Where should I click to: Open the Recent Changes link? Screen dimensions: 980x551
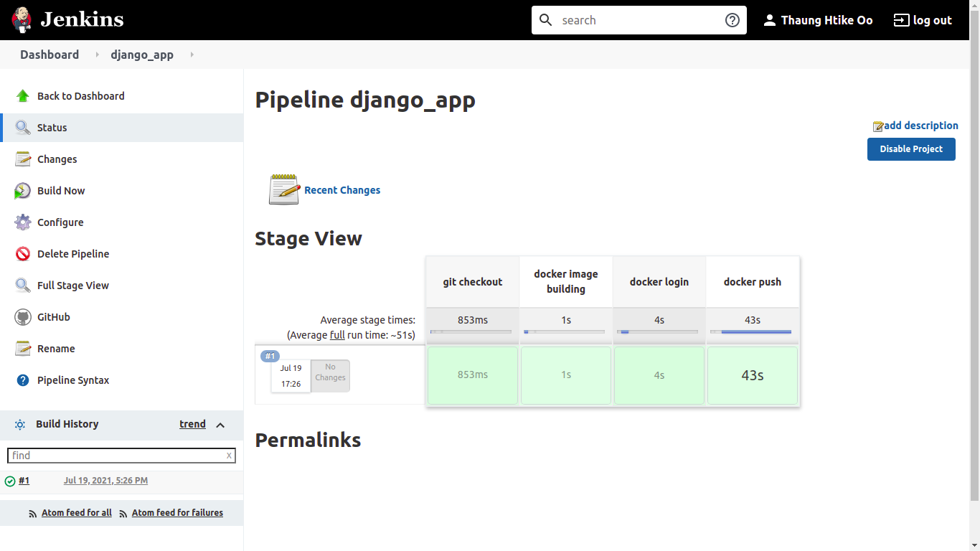point(342,190)
